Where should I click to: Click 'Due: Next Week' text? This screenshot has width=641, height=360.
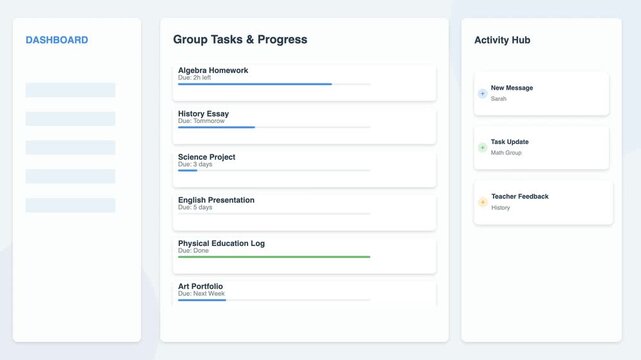click(201, 294)
